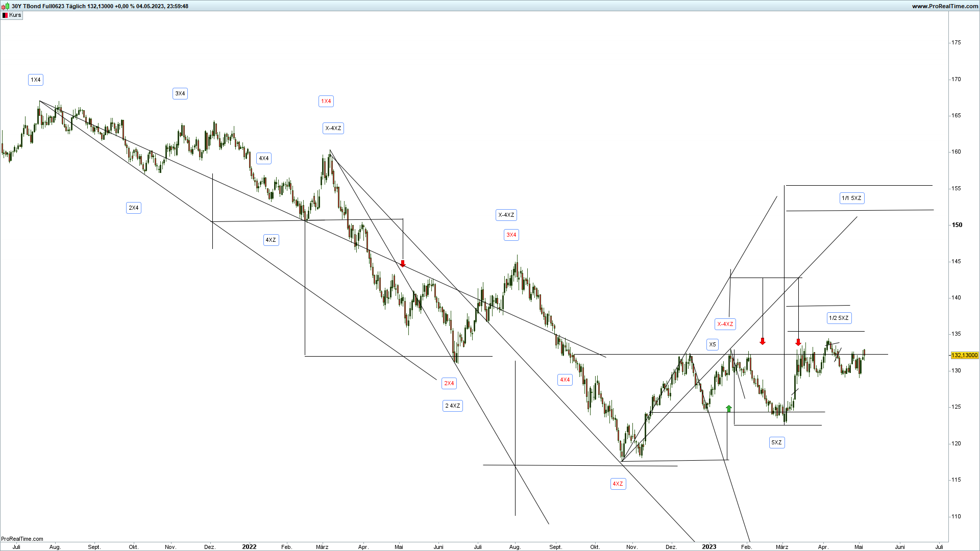
Task: Click the chart title '30Y TBond Full0623 Täglich'
Action: pyautogui.click(x=48, y=6)
